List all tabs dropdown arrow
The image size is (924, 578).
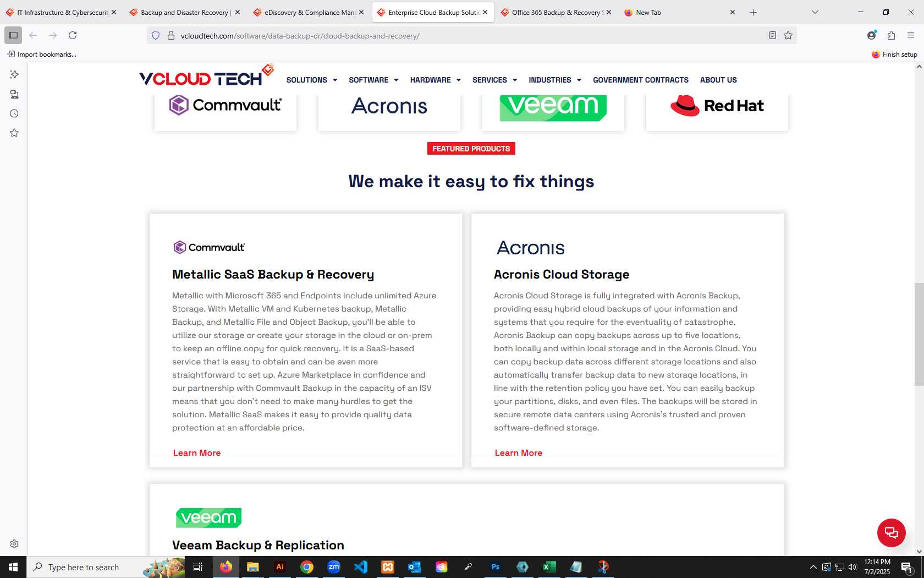[x=815, y=12]
